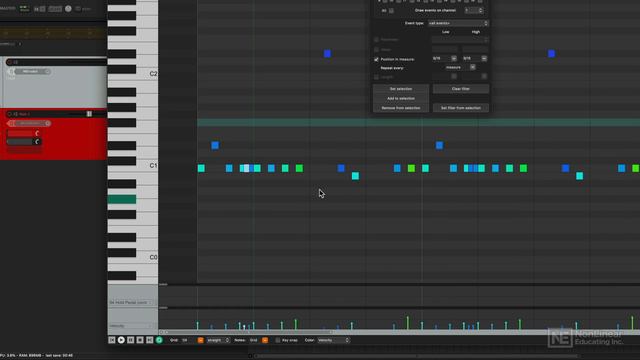This screenshot has height=360, width=640.
Task: Open the Event type dropdown
Action: coord(458,23)
